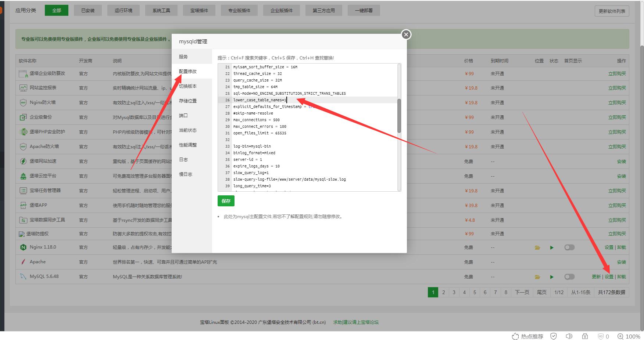Go to page 2 of software list
The image size is (644, 340).
[x=444, y=292]
